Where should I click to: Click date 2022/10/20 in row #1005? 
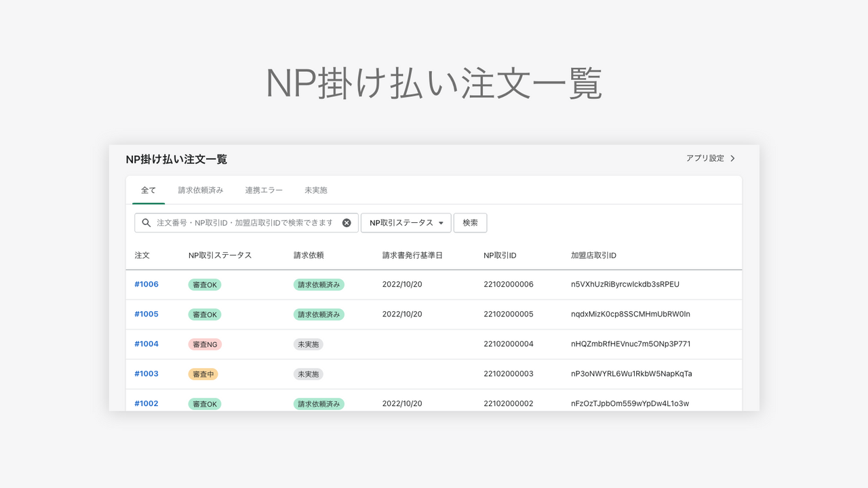pos(402,314)
